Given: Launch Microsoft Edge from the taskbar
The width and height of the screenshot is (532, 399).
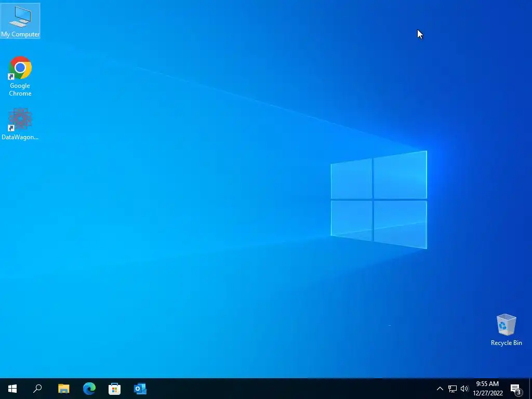Looking at the screenshot, I should (89, 389).
